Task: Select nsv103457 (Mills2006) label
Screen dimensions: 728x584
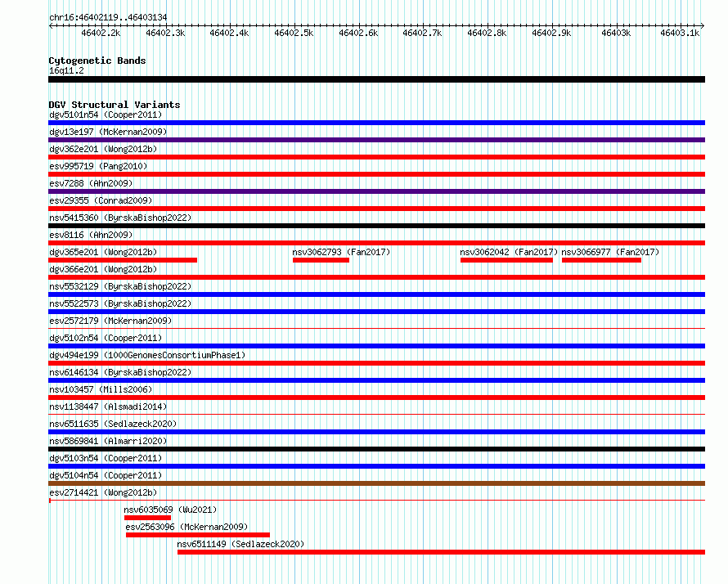Action: point(101,389)
